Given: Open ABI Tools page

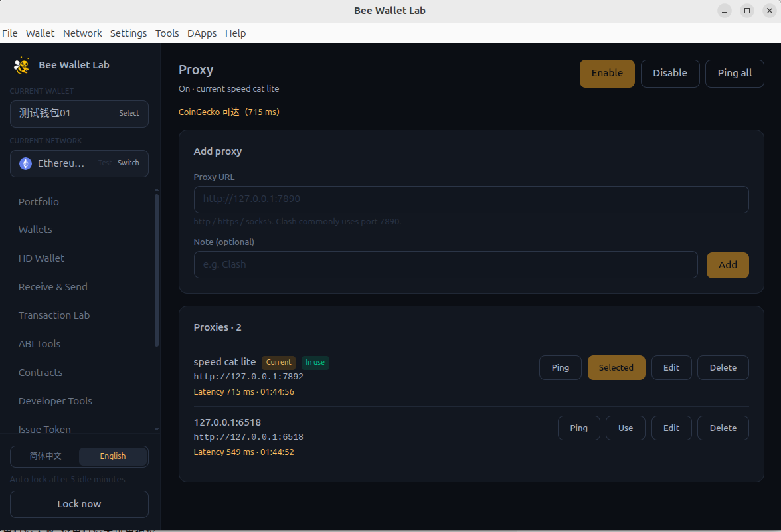Looking at the screenshot, I should click(39, 344).
